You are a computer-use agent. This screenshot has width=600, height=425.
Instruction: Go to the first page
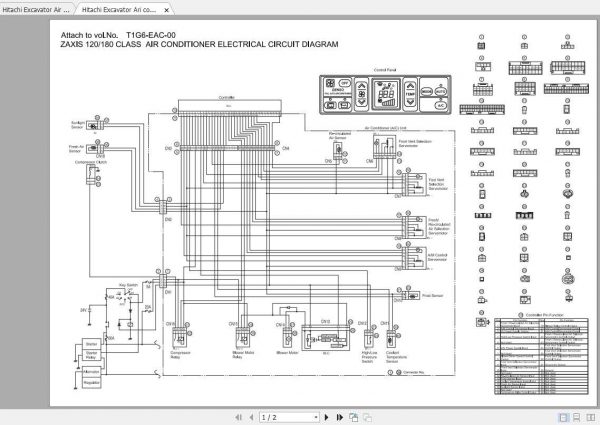[x=239, y=417]
